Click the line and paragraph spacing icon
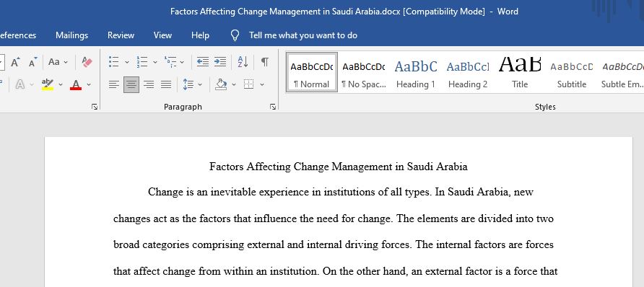This screenshot has height=287, width=644. click(x=188, y=84)
